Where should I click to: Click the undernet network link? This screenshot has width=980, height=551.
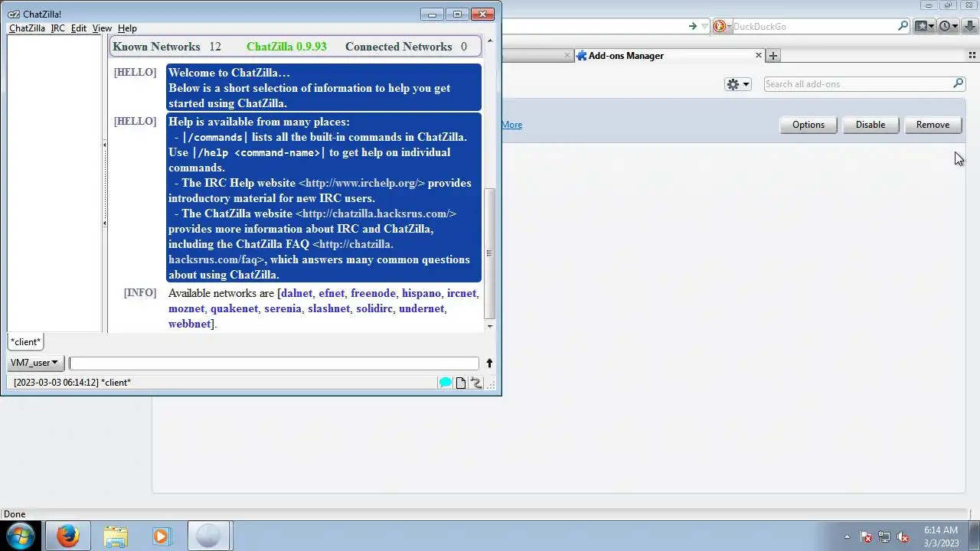(x=422, y=308)
